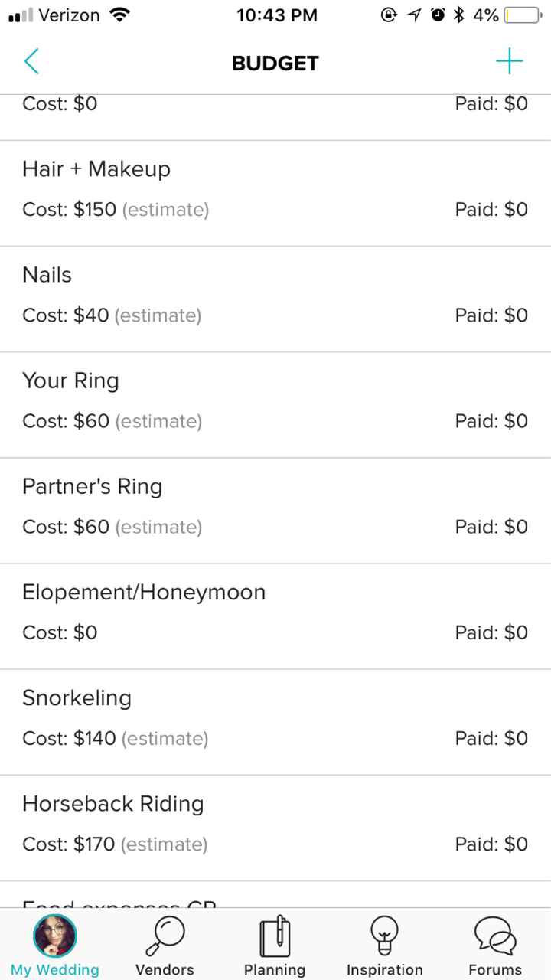
Task: Switch to the Vendors tab label
Action: point(165,969)
